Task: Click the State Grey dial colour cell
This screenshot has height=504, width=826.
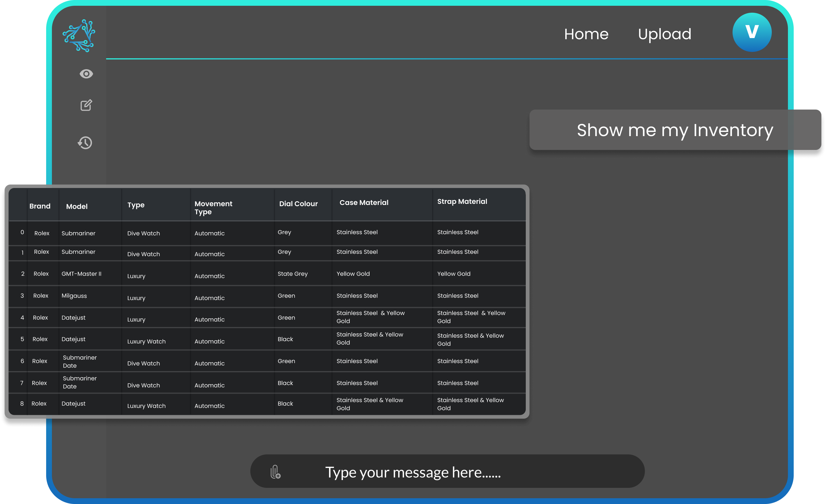Action: pos(292,274)
